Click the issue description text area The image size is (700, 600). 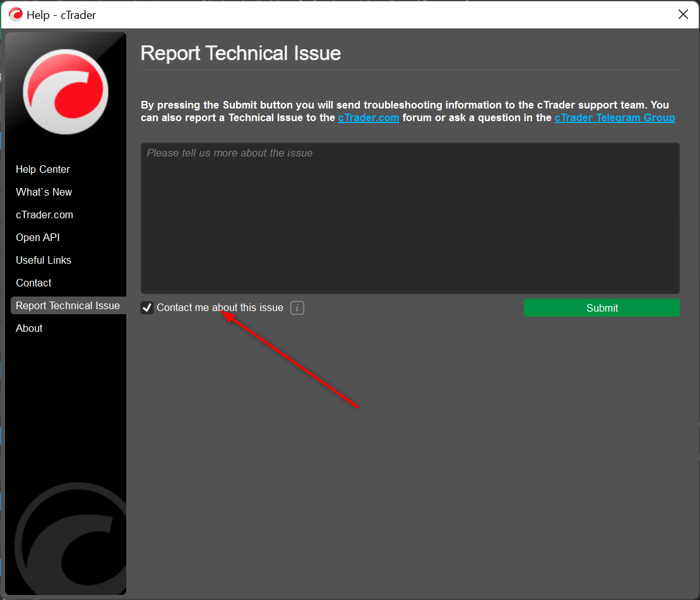(410, 218)
